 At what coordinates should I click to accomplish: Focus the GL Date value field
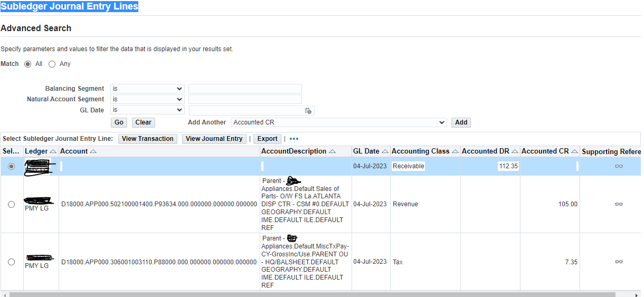(246, 110)
